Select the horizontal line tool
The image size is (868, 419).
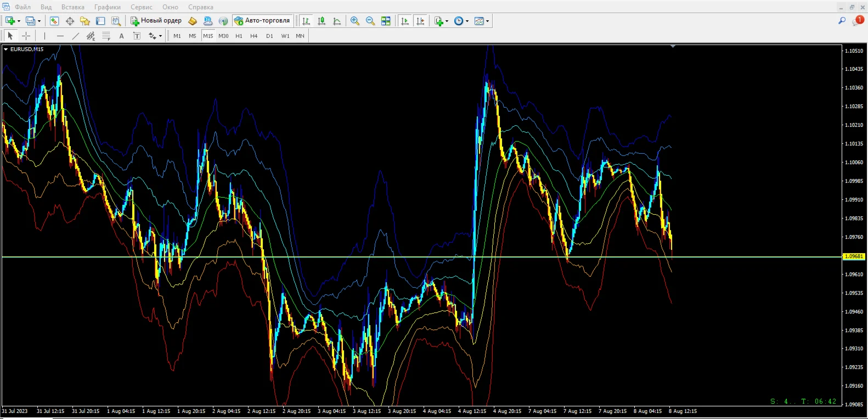tap(60, 36)
